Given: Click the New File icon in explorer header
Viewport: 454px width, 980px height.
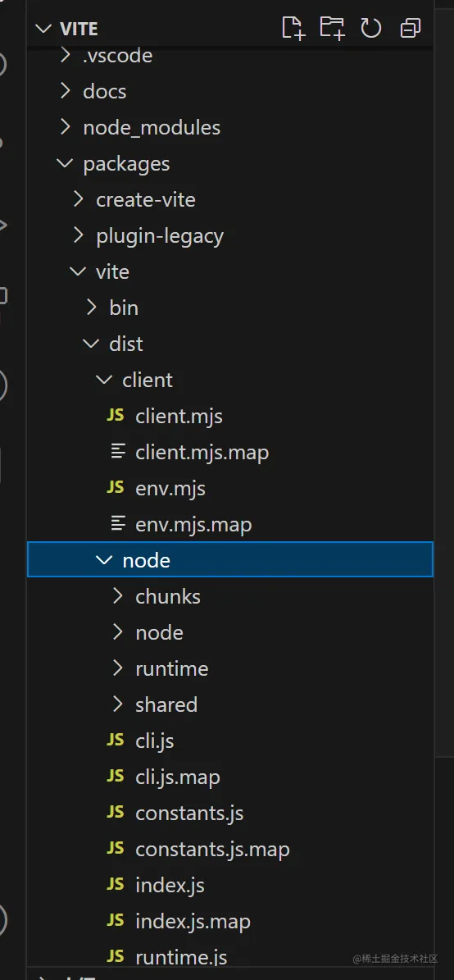Looking at the screenshot, I should [x=293, y=28].
